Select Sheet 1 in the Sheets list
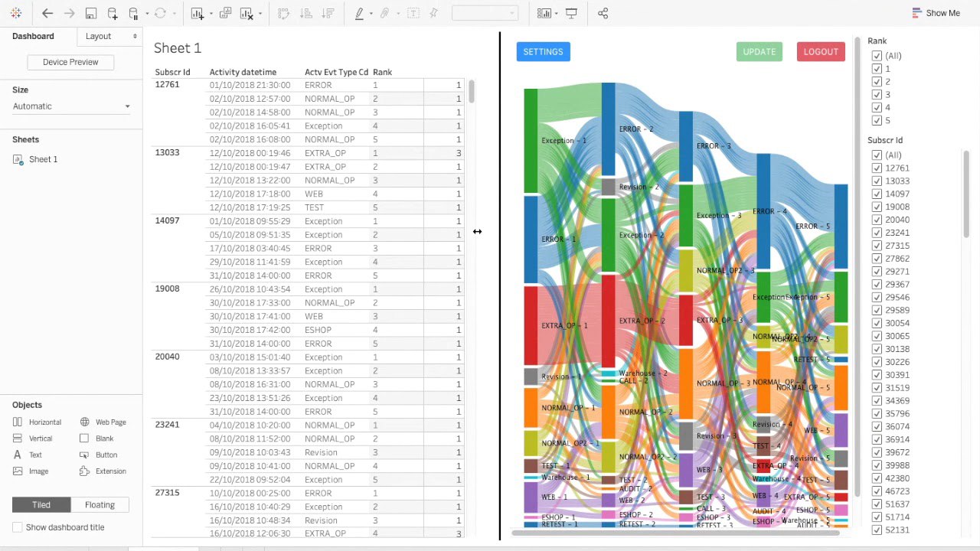Viewport: 980px width, 551px height. [43, 159]
